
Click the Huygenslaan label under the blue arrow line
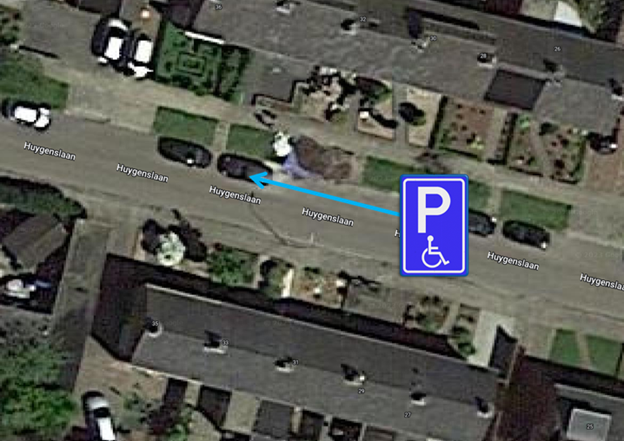click(x=327, y=217)
